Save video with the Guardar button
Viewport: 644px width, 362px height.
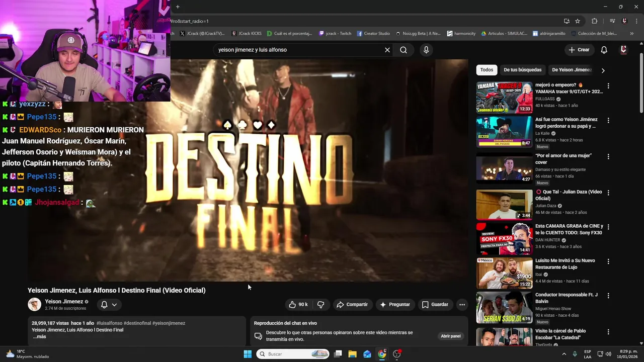(x=435, y=305)
